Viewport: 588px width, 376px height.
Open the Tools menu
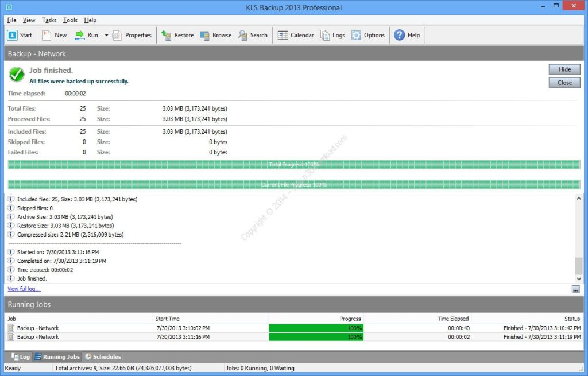click(x=70, y=20)
